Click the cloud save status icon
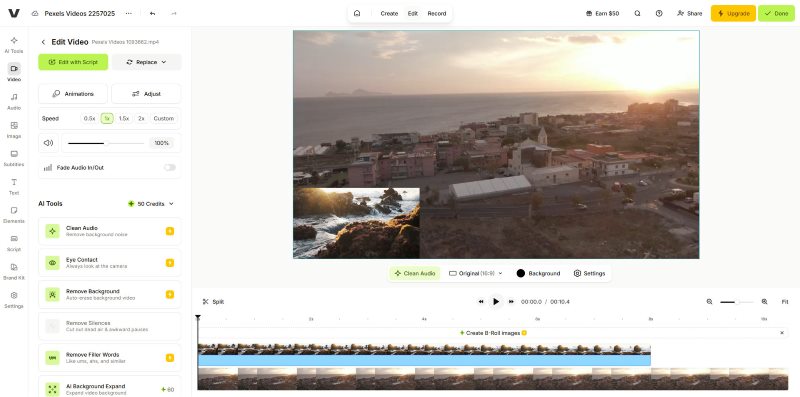Screen dimensions: 800x397 pos(35,13)
